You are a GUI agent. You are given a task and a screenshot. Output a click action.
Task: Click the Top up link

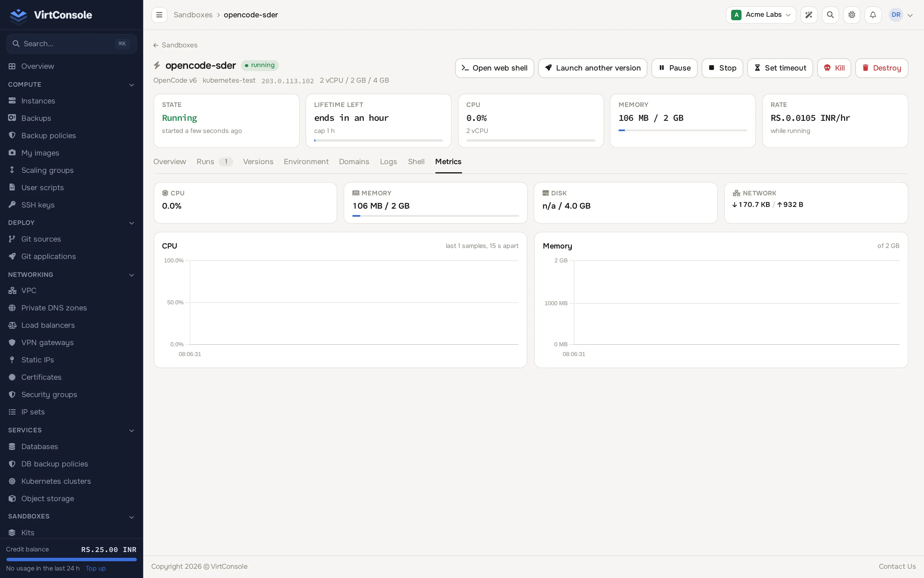(x=96, y=568)
